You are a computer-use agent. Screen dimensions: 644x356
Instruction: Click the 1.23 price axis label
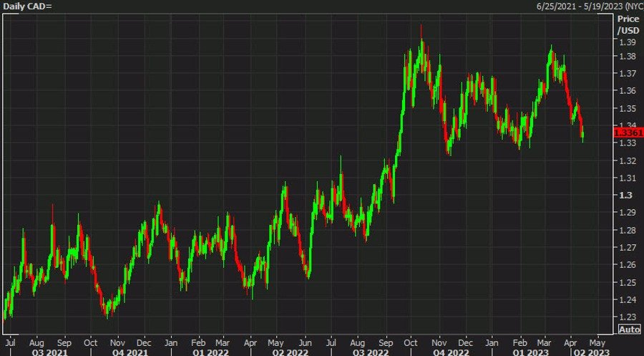click(x=627, y=317)
